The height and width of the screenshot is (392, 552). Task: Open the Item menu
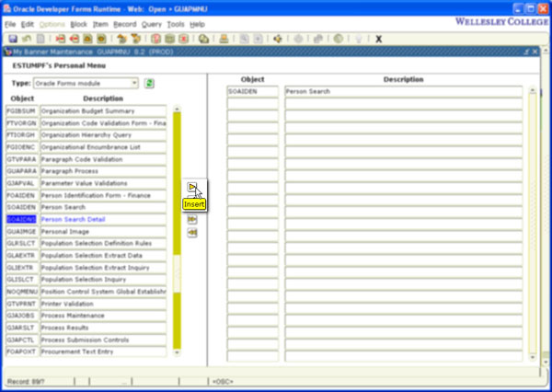click(100, 24)
